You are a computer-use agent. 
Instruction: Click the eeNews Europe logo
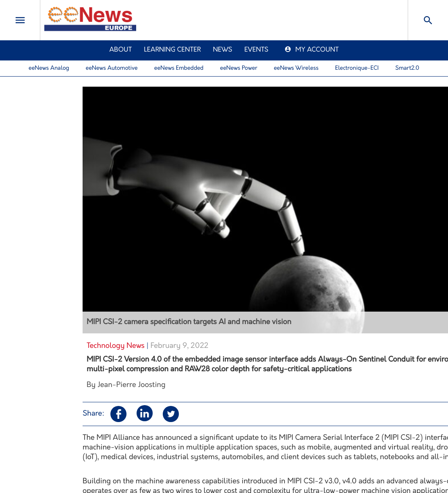[90, 19]
